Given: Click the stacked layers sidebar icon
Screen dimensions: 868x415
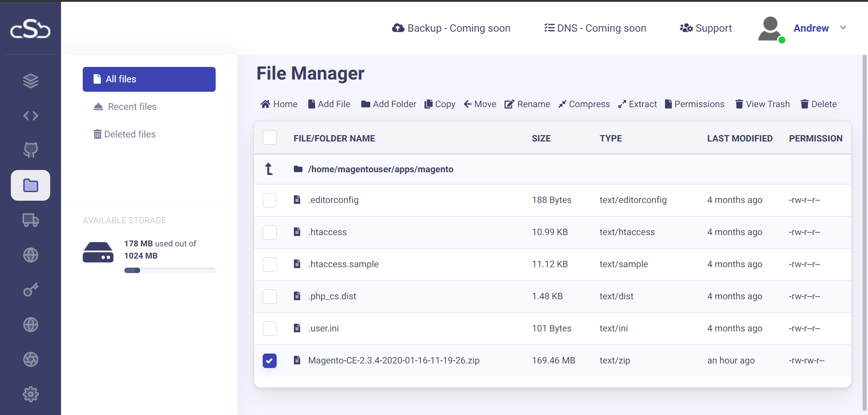Looking at the screenshot, I should 30,81.
